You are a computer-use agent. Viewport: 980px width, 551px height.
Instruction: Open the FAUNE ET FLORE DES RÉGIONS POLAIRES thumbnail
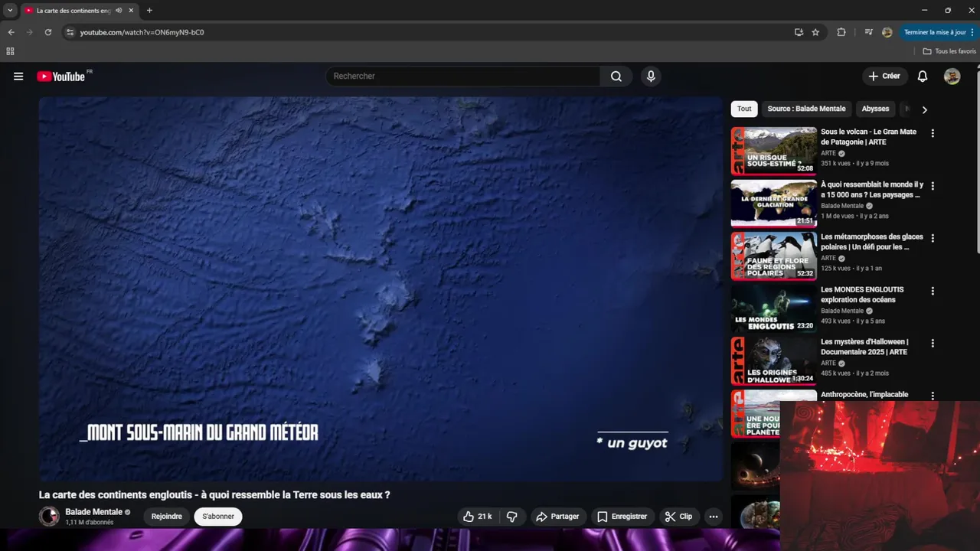(x=773, y=256)
